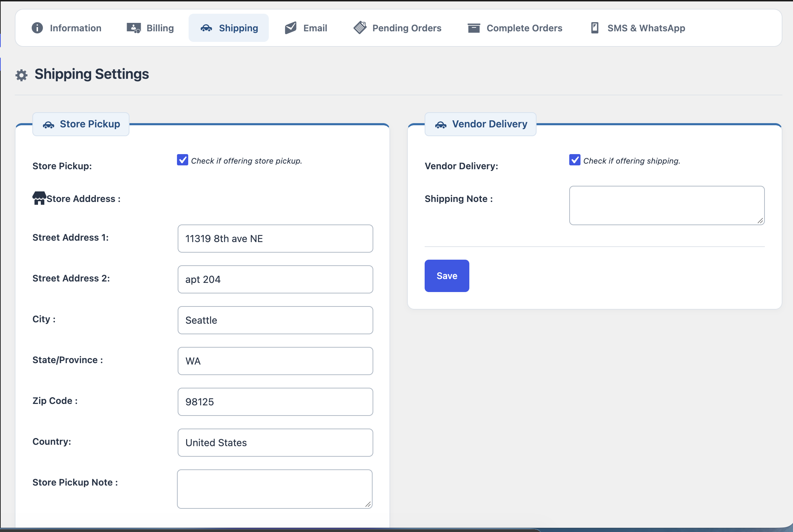Switch to the Billing tab
793x532 pixels.
pyautogui.click(x=150, y=28)
